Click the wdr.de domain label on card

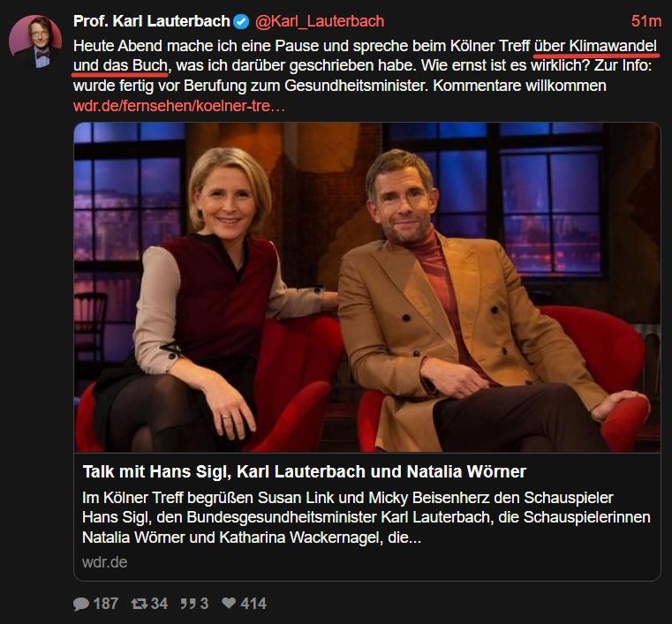click(x=104, y=562)
